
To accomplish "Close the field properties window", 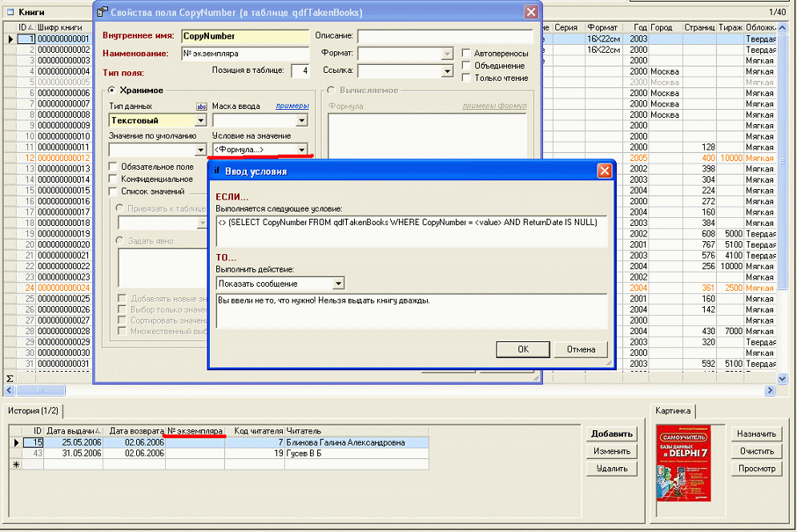I will [530, 12].
